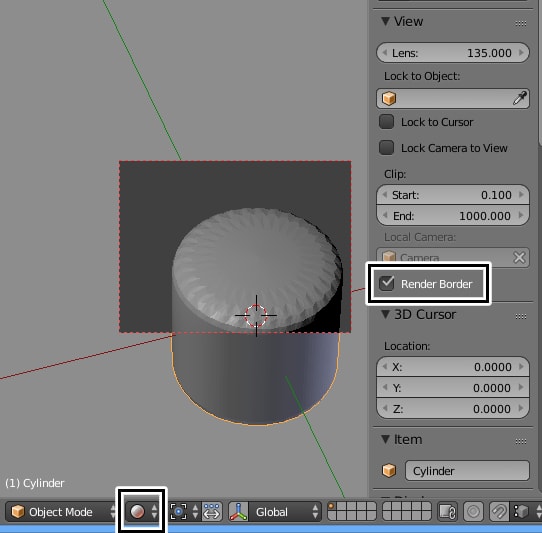Click the Lens value field
The width and height of the screenshot is (542, 533).
pos(453,53)
